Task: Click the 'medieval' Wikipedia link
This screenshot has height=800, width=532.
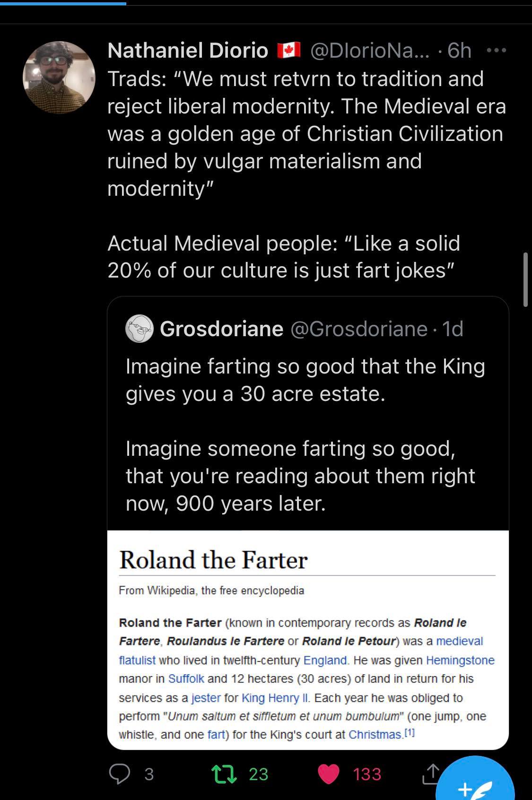Action: [459, 641]
